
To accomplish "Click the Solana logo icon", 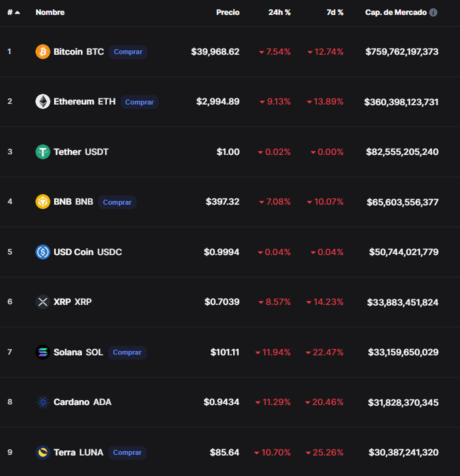I will click(x=43, y=352).
